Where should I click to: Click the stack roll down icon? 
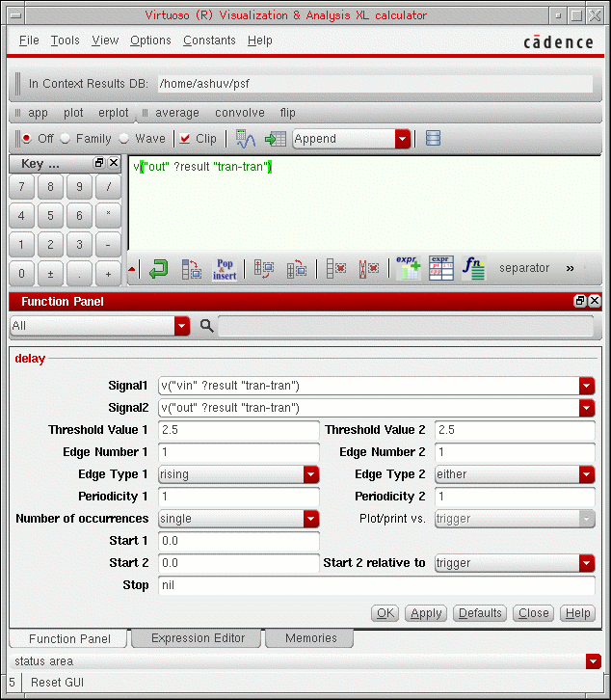click(263, 269)
